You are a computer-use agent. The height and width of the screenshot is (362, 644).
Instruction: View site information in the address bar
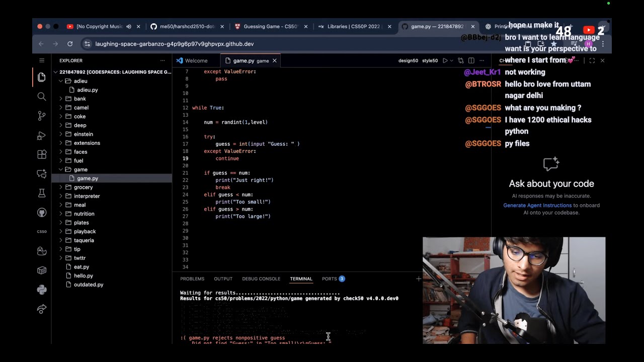pyautogui.click(x=87, y=44)
